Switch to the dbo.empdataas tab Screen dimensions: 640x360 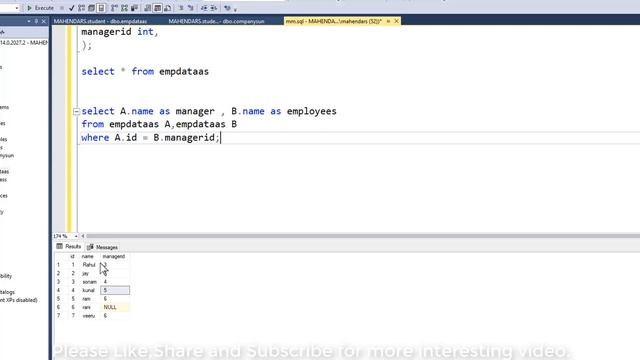pyautogui.click(x=100, y=21)
